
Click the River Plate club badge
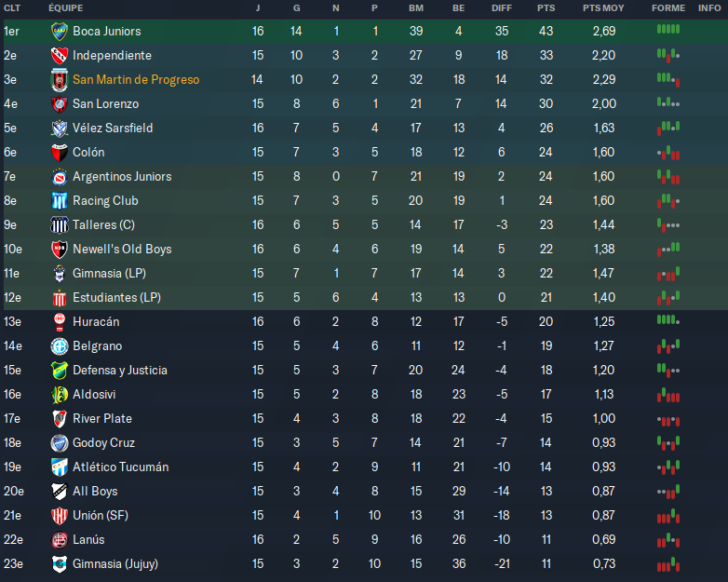(x=60, y=418)
